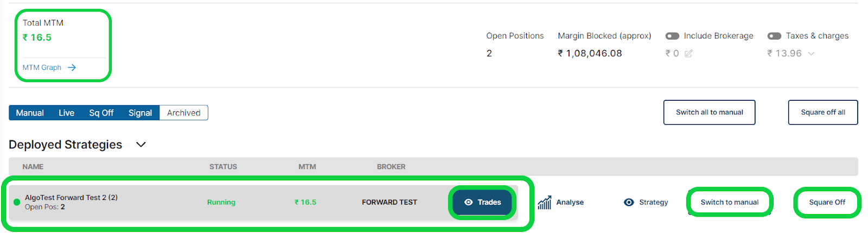Image resolution: width=868 pixels, height=233 pixels.
Task: Click the brokerage edit pencil icon
Action: [x=688, y=54]
